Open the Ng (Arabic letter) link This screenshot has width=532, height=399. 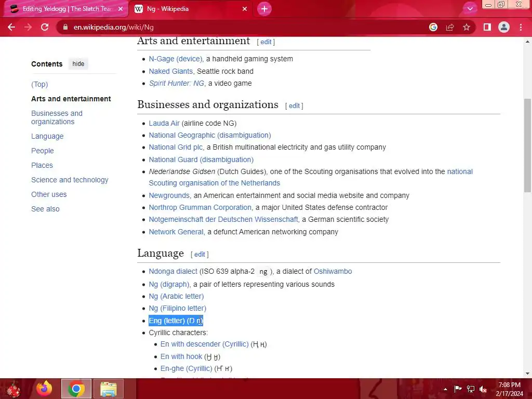click(x=177, y=296)
